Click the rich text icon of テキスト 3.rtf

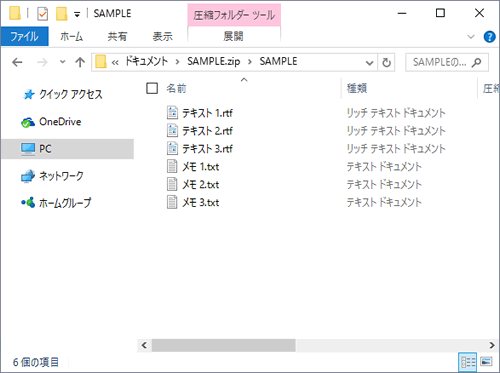tap(172, 149)
